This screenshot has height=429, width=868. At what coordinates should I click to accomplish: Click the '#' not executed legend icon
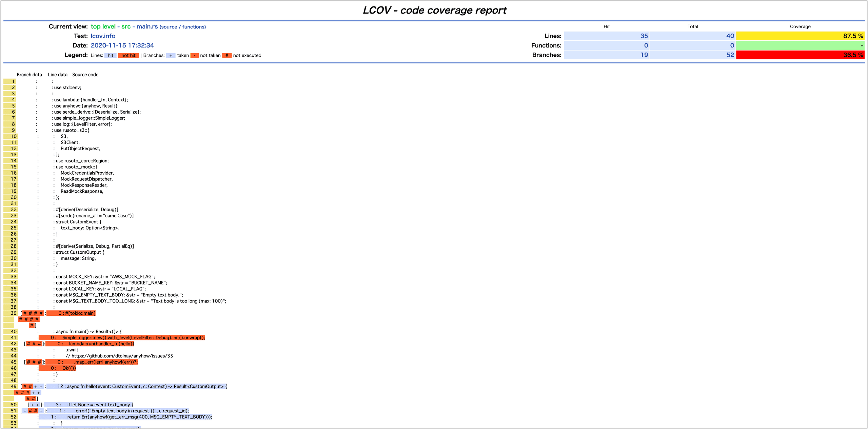227,56
